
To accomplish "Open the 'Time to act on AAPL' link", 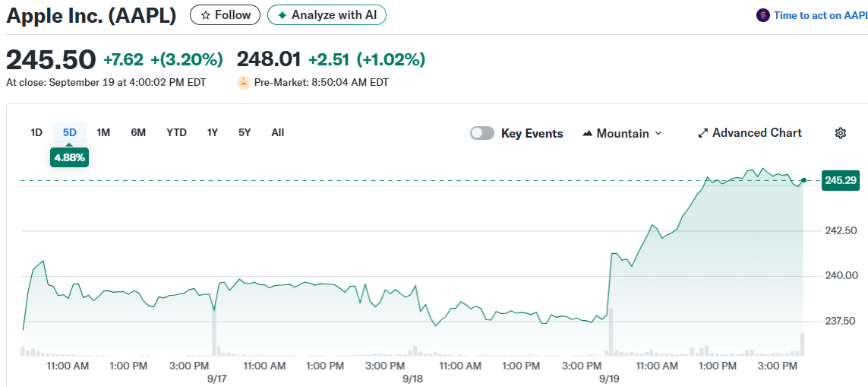I will pos(820,15).
